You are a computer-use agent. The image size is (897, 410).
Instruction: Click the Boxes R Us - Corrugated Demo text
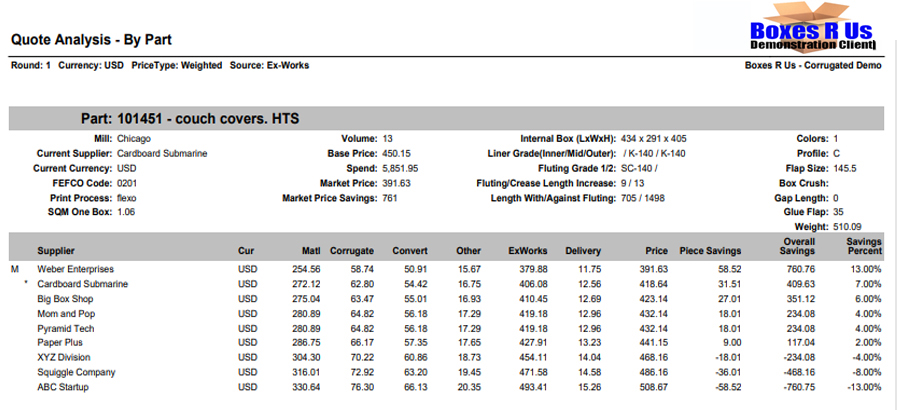813,65
